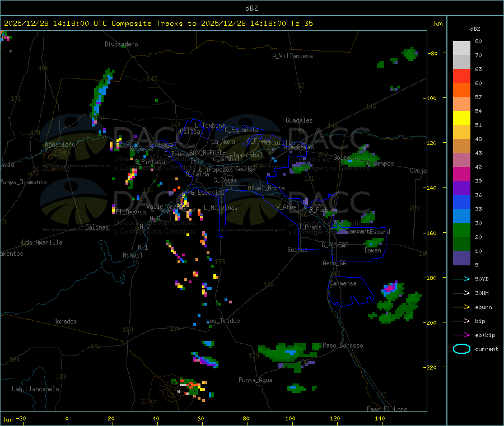The height and width of the screenshot is (426, 504).
Task: Click the Paso_Barroso location label
Action: (x=343, y=345)
